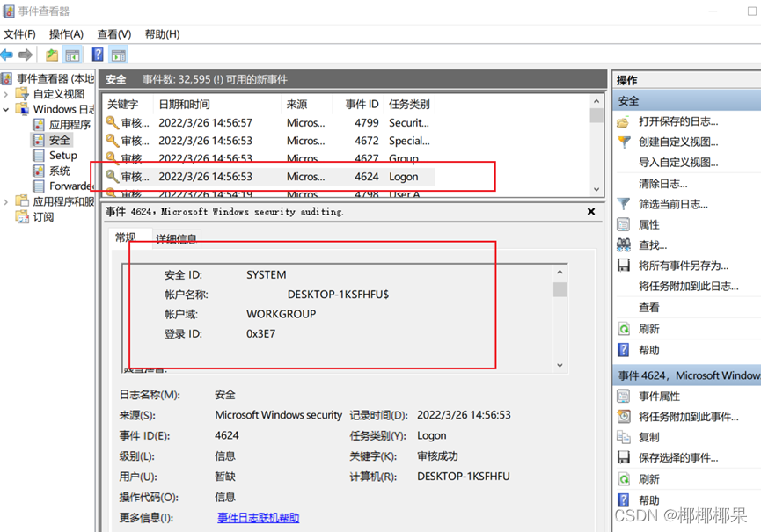Click the blue Help toolbar icon
This screenshot has width=761, height=532.
pyautogui.click(x=98, y=55)
